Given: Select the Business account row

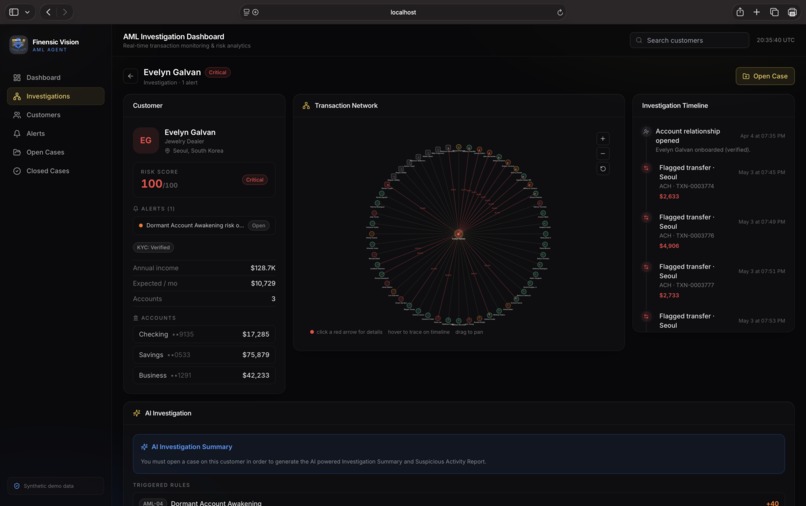Looking at the screenshot, I should tap(204, 375).
